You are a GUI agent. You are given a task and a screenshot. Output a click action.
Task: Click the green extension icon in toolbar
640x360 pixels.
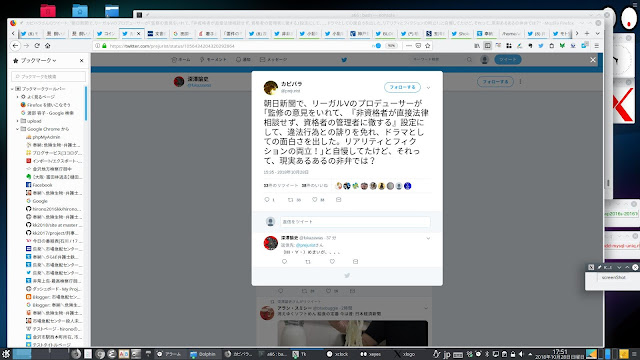pos(562,46)
